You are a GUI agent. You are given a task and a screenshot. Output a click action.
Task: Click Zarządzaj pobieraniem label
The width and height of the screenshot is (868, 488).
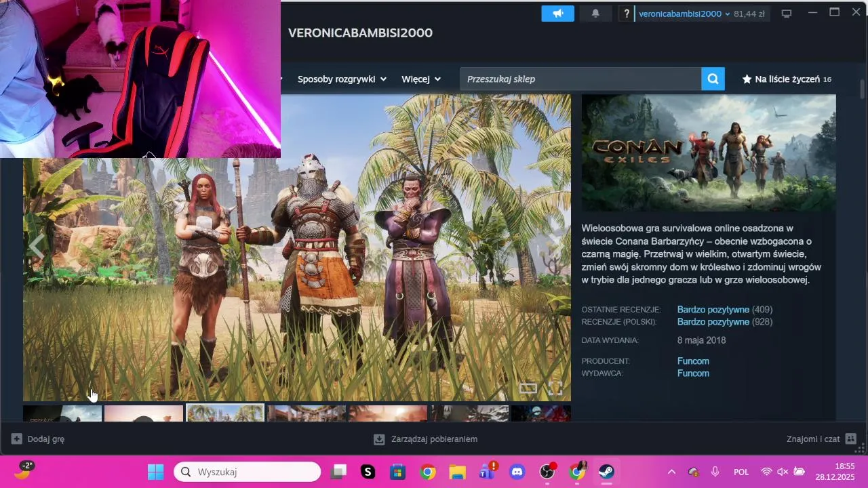tap(434, 439)
